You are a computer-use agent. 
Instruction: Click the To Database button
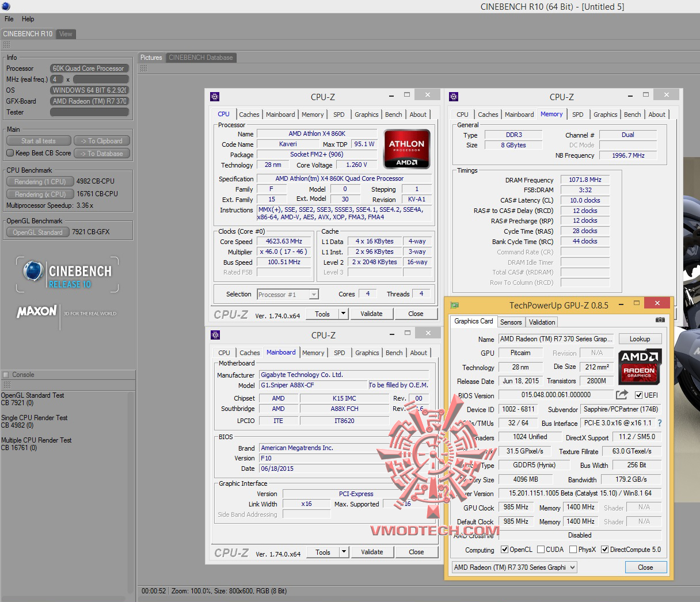(101, 154)
